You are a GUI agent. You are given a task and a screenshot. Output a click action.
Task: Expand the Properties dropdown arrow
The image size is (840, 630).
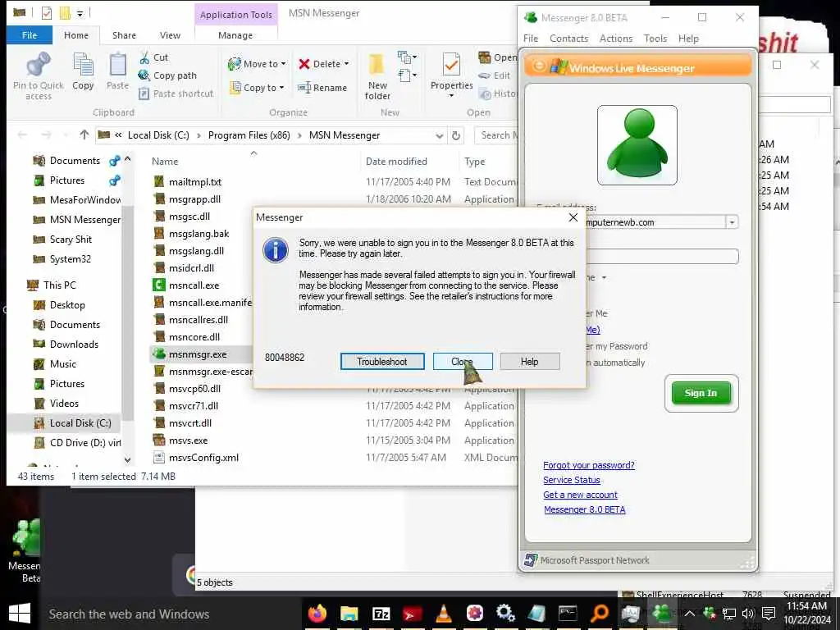point(451,96)
